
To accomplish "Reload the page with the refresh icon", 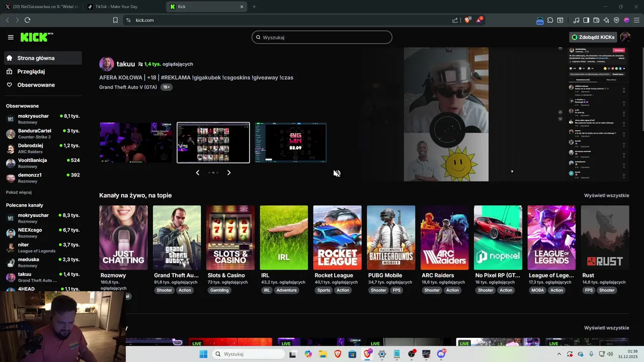I will click(x=27, y=20).
